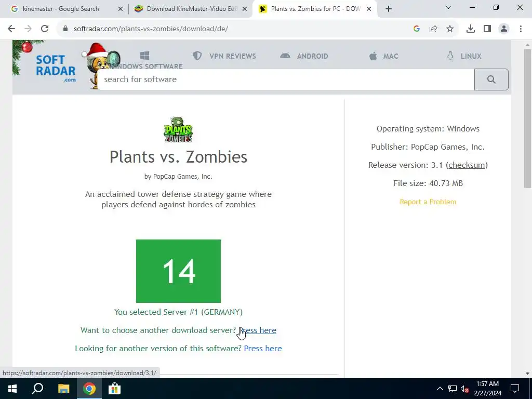Click the muted volume tray icon
The height and width of the screenshot is (399, 532).
pos(465,389)
